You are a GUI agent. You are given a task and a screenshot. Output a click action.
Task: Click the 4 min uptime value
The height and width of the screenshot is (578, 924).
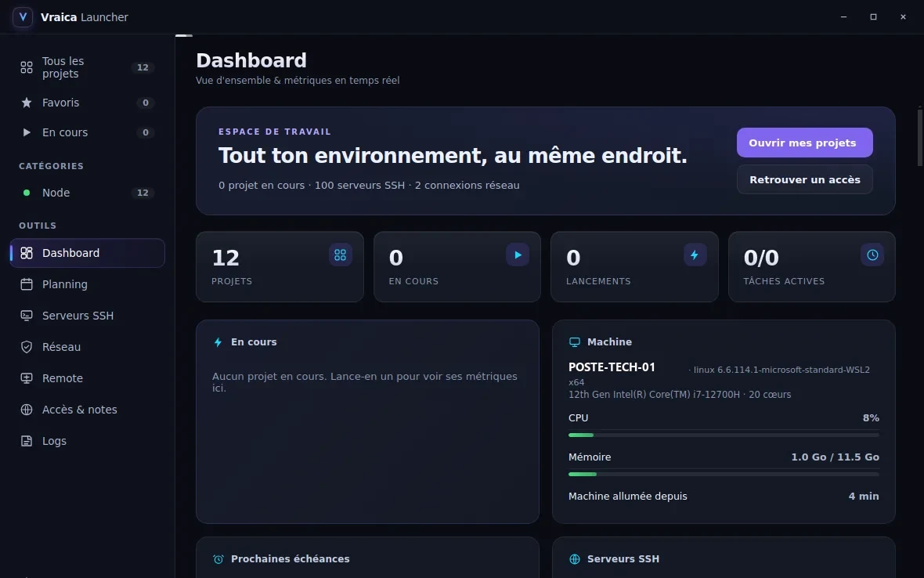point(863,496)
